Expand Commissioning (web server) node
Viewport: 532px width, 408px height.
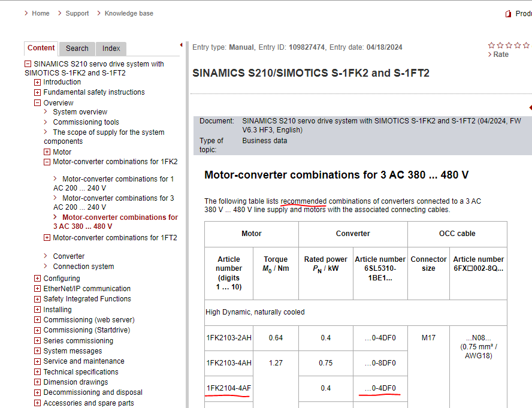pos(37,320)
